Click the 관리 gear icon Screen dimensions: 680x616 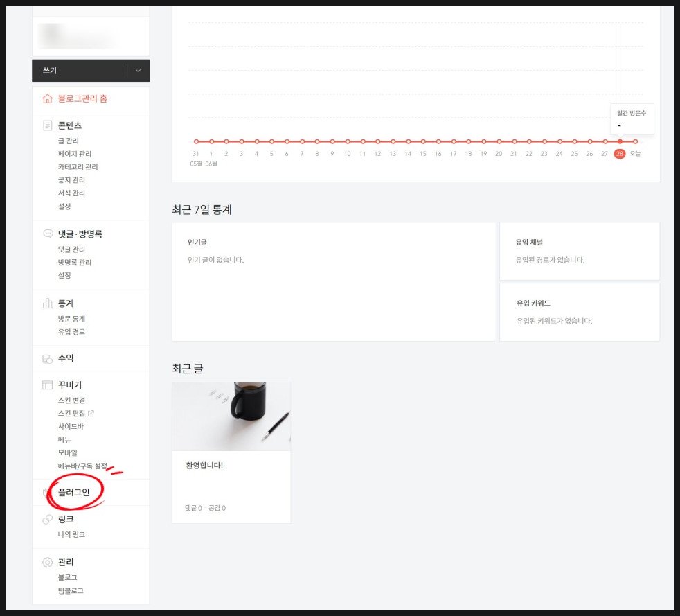point(47,562)
